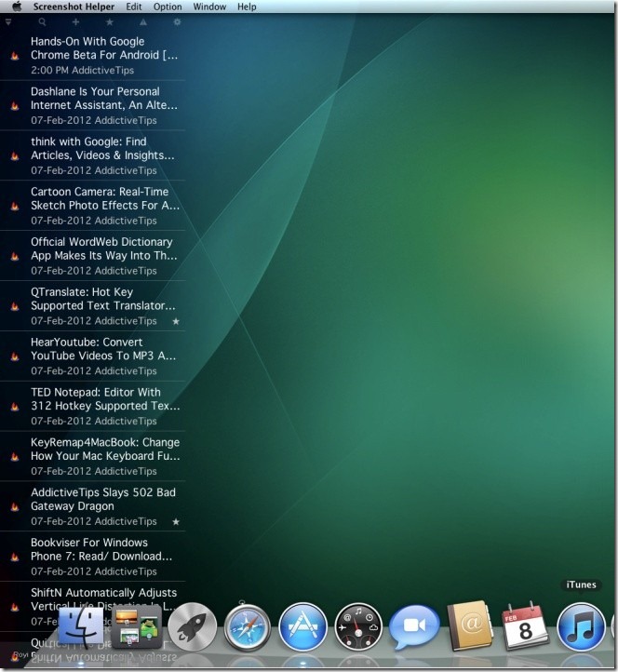Open the App Store from the Dock
The width and height of the screenshot is (618, 672).
tap(302, 627)
